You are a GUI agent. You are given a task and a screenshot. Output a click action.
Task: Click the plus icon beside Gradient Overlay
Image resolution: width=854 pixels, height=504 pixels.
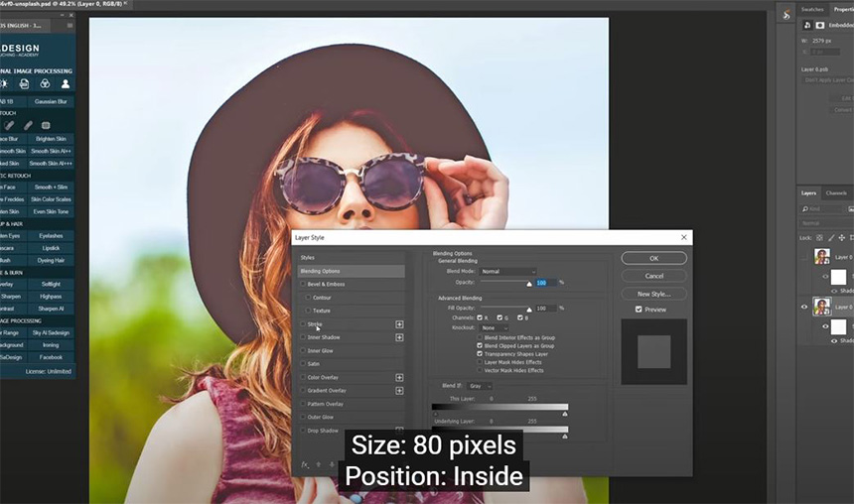coord(400,391)
